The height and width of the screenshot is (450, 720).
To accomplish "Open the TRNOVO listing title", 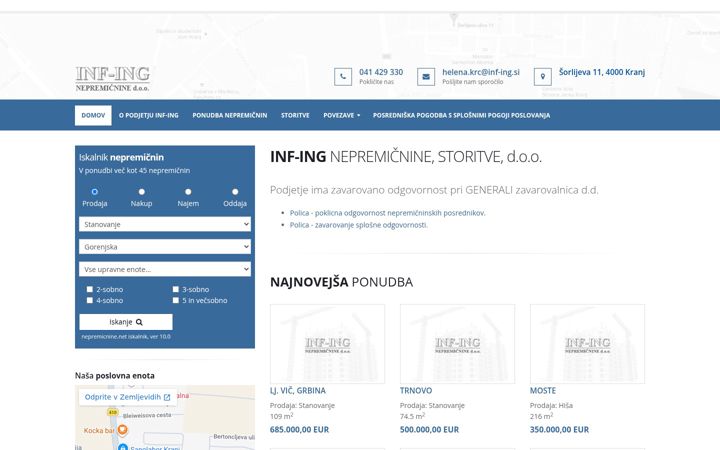I will [416, 391].
